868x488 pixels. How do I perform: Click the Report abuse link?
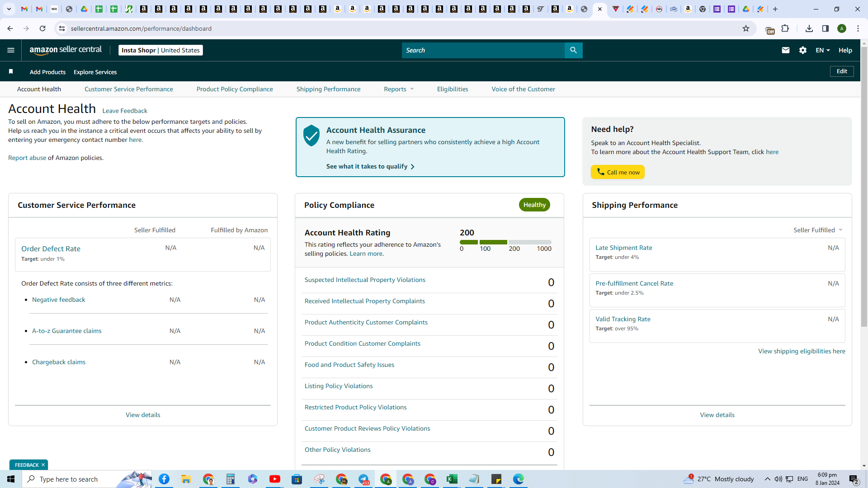(x=27, y=158)
